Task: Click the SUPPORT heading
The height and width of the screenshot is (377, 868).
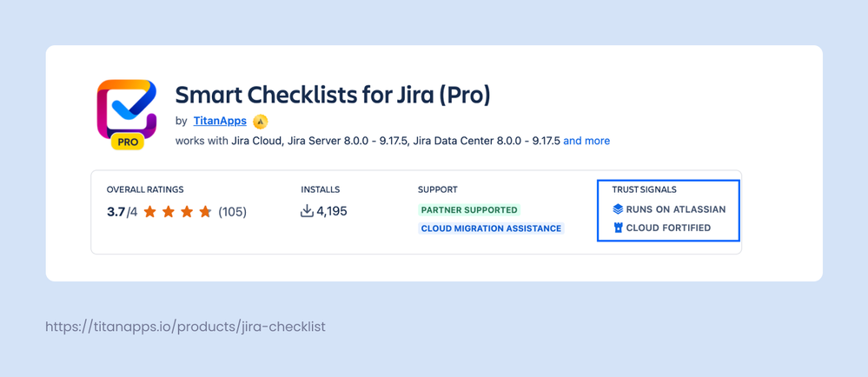Action: tap(438, 189)
